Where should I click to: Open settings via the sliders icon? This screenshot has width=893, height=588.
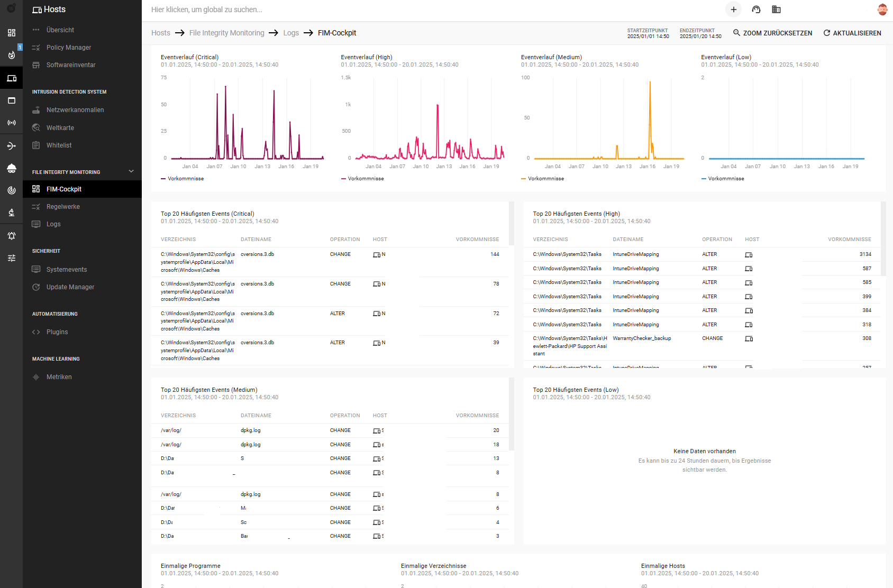click(x=11, y=258)
